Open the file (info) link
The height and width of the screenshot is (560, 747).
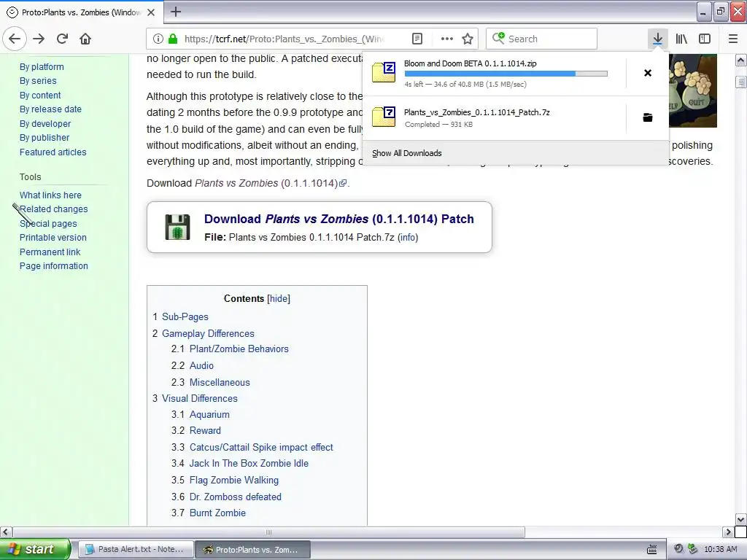(x=408, y=237)
